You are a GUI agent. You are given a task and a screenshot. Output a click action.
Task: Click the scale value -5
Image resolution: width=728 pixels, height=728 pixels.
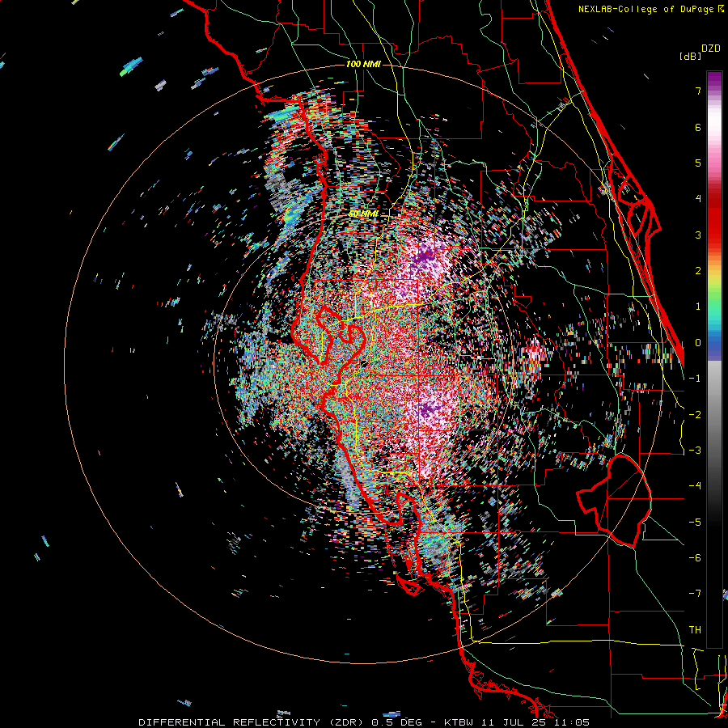click(695, 523)
